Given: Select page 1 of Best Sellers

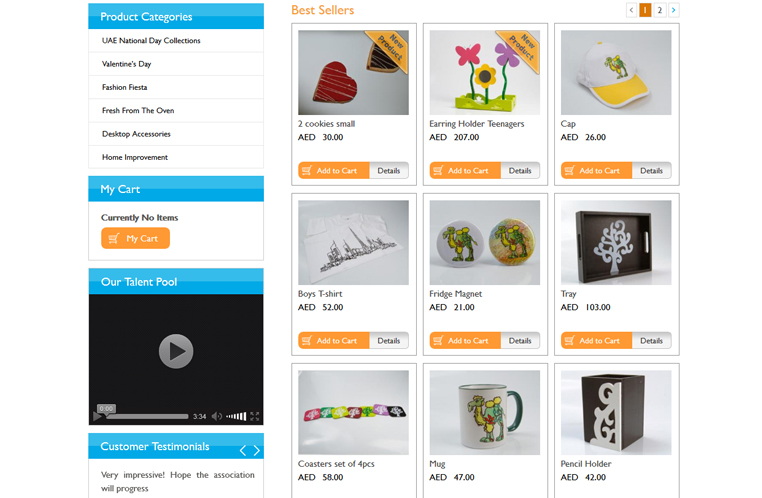Looking at the screenshot, I should (645, 10).
